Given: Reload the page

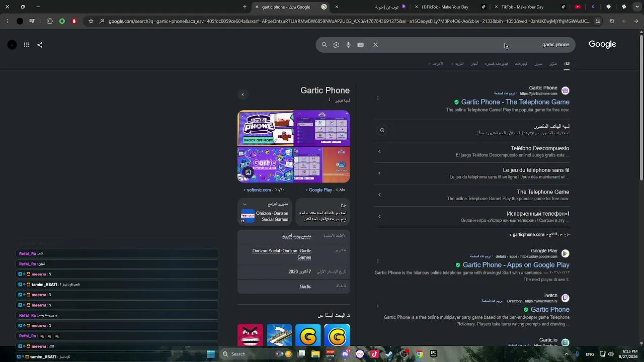Looking at the screenshot, I should point(612,21).
